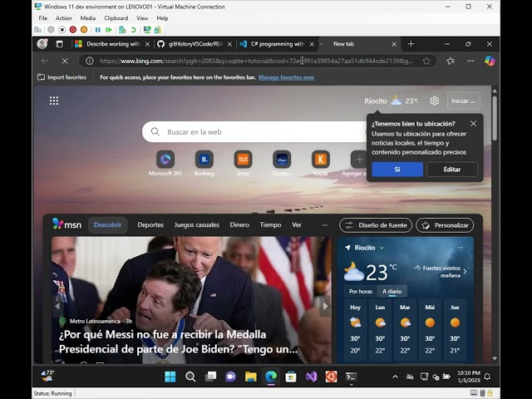Screen dimensions: 532x399
Task: Click the black square Turn Off icon
Action: tap(62, 30)
